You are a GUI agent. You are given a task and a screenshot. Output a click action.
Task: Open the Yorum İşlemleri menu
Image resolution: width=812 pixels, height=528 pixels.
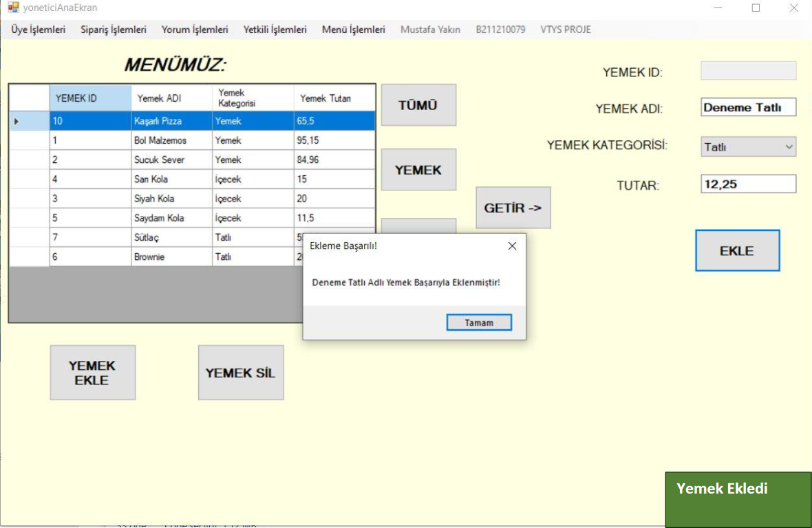(x=195, y=30)
